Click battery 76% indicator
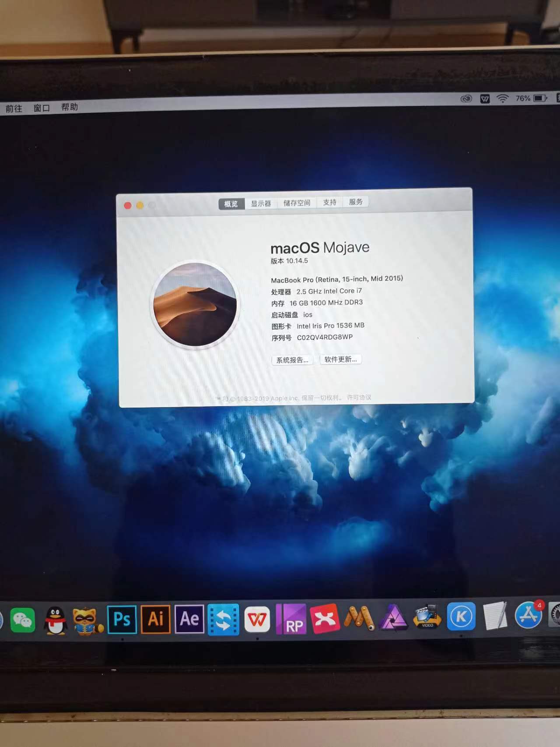Screen dimensions: 560x747 pyautogui.click(x=531, y=98)
